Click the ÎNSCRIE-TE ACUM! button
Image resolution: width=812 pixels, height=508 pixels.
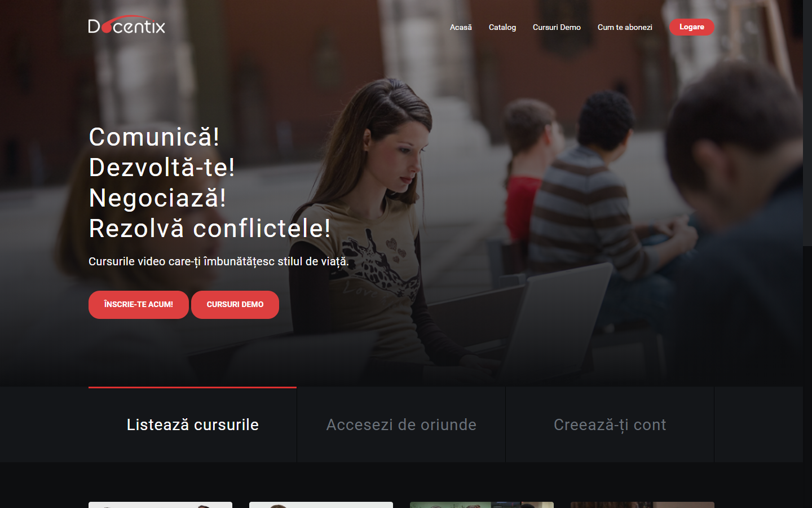[x=139, y=305]
